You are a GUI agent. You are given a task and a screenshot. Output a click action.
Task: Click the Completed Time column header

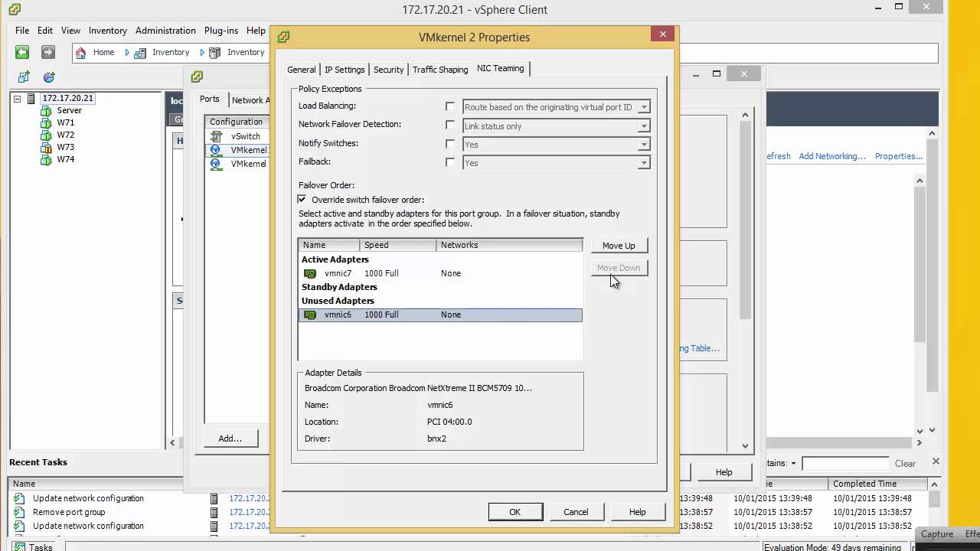877,484
